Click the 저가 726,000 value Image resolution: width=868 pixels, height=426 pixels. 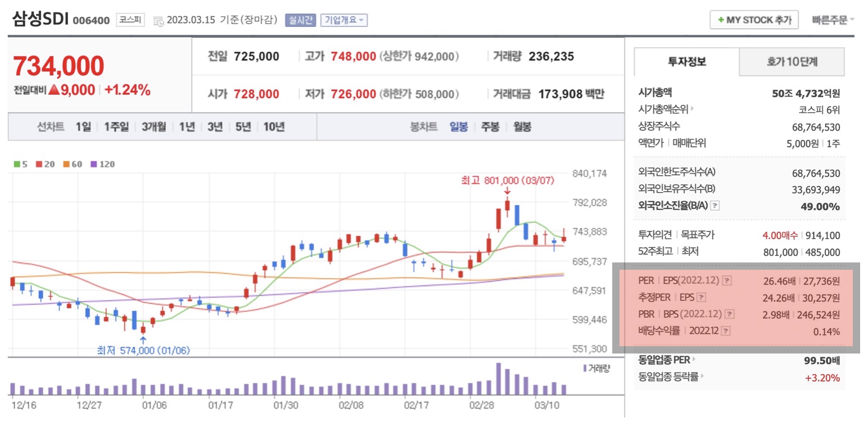pos(353,94)
